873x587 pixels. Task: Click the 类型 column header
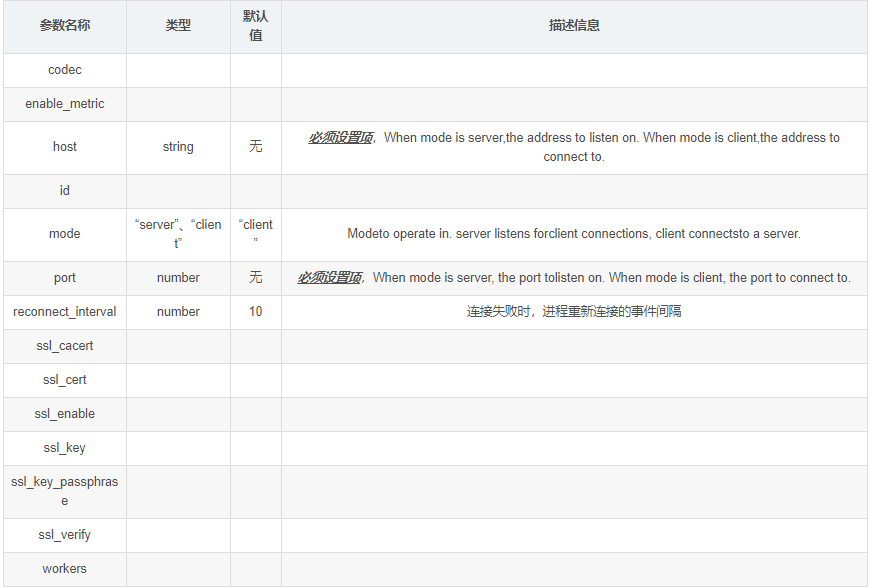coord(178,26)
